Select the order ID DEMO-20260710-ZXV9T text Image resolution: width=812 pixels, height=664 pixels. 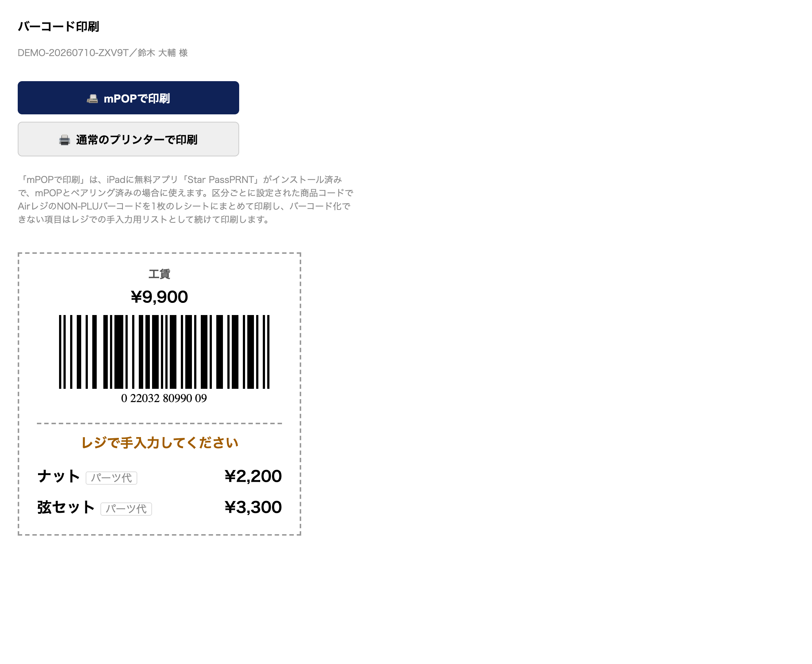coord(73,53)
